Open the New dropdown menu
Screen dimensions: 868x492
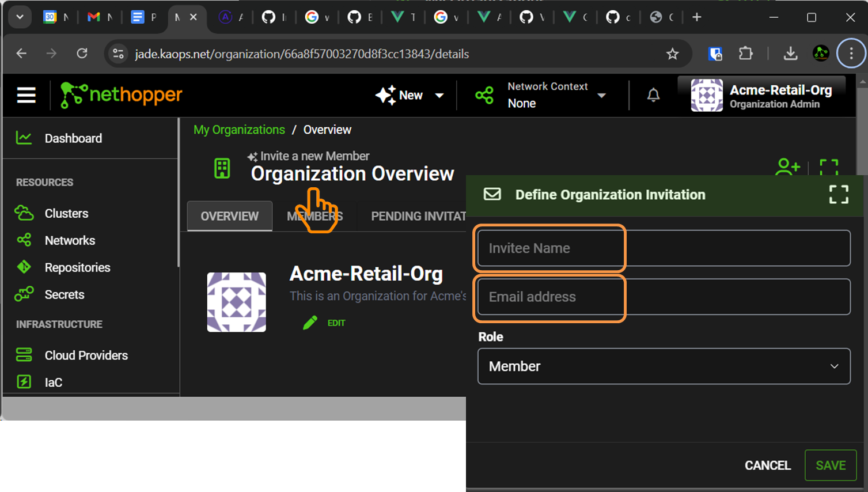tap(410, 95)
